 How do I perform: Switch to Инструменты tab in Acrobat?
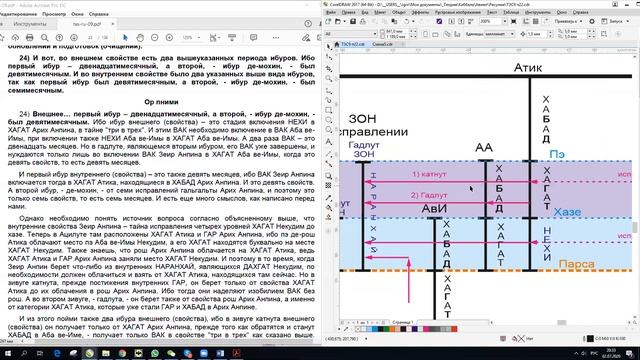[x=30, y=24]
